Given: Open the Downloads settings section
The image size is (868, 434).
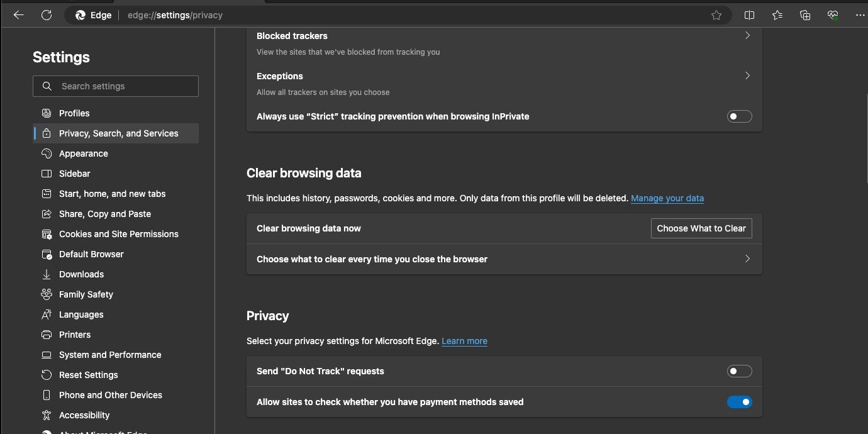Looking at the screenshot, I should pyautogui.click(x=81, y=274).
